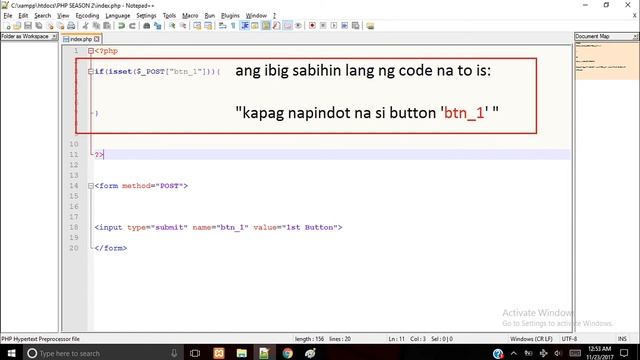Viewport: 640px width, 360px height.
Task: Zoom in using the magnifier plus icon
Action: coord(172,26)
